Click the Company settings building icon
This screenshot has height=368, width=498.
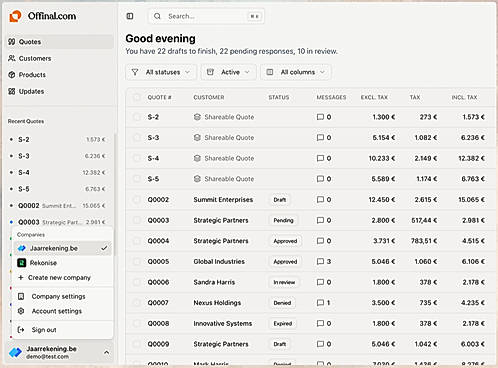tap(21, 296)
